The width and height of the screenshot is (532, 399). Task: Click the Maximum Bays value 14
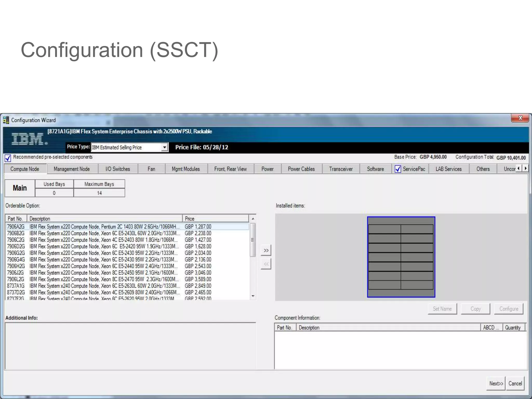coord(99,193)
